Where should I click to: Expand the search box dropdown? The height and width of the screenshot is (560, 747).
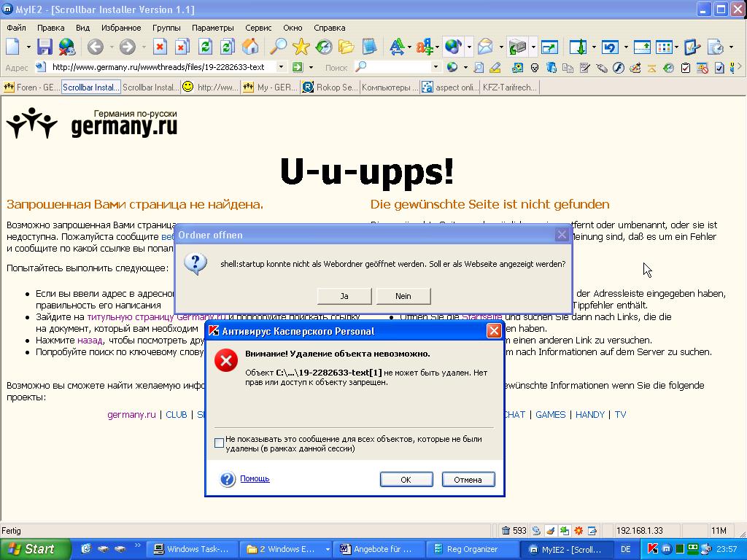tap(435, 67)
